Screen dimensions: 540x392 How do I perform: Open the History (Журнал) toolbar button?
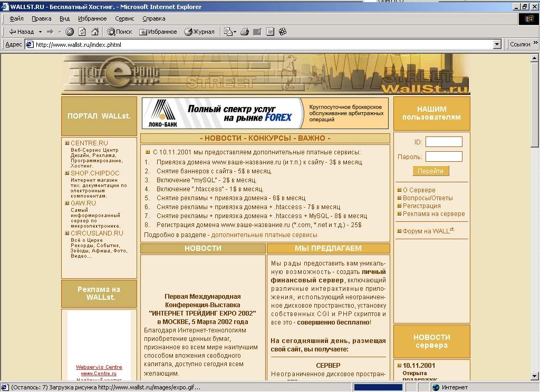pos(199,32)
